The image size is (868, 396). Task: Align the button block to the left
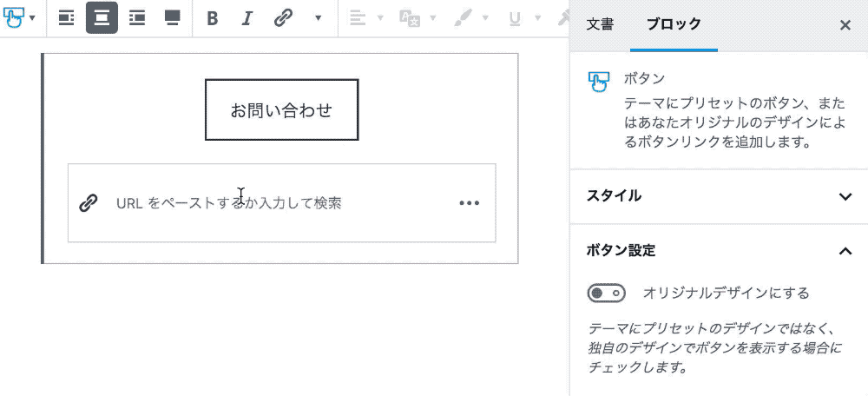[67, 18]
